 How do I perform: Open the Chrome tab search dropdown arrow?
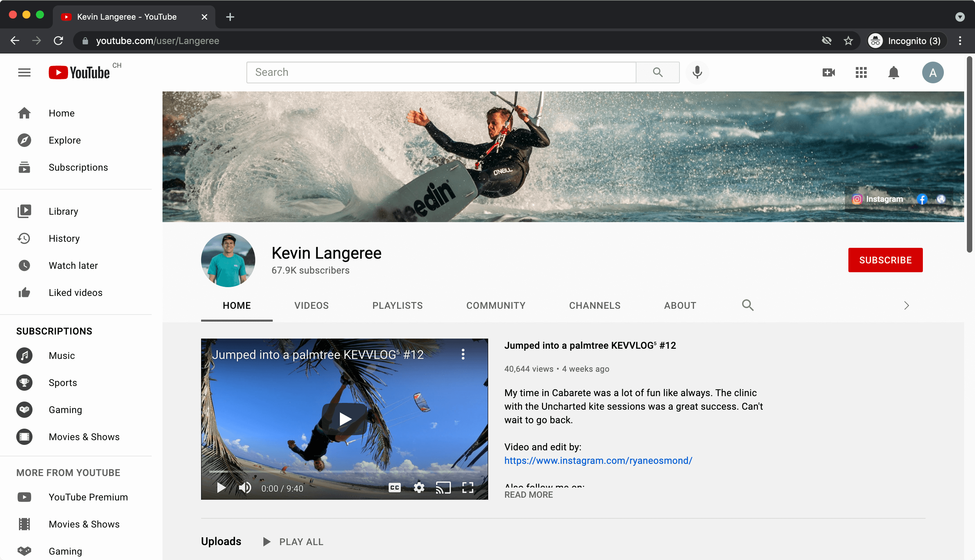pos(960,17)
